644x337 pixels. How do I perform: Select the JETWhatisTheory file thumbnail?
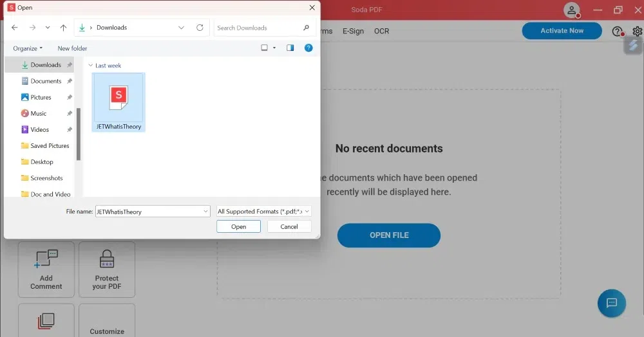click(x=118, y=102)
